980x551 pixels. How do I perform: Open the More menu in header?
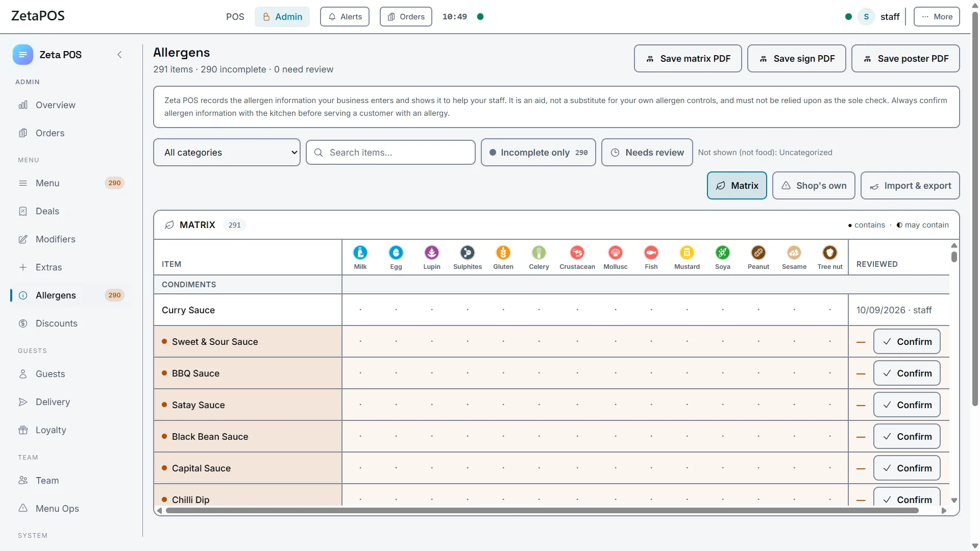[x=937, y=17]
